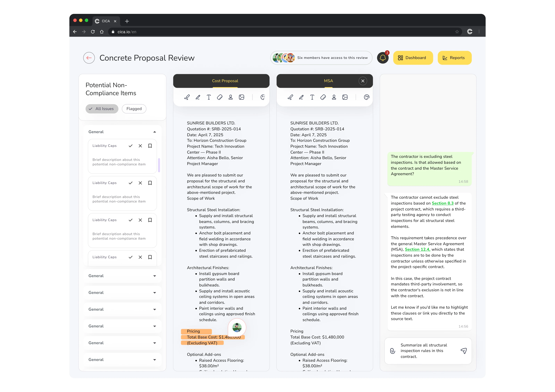The width and height of the screenshot is (555, 392).
Task: Open notifications bell with red badge
Action: tap(383, 58)
